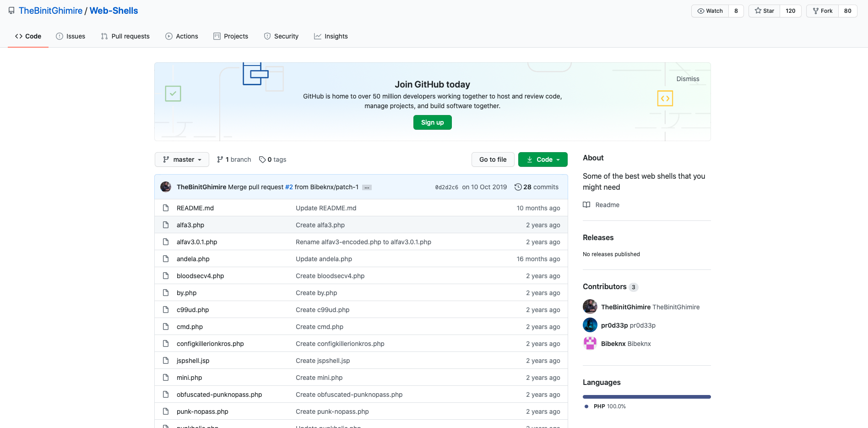Viewport: 868px width, 428px height.
Task: Click the file icon next to bloodsecv4.php
Action: 166,275
